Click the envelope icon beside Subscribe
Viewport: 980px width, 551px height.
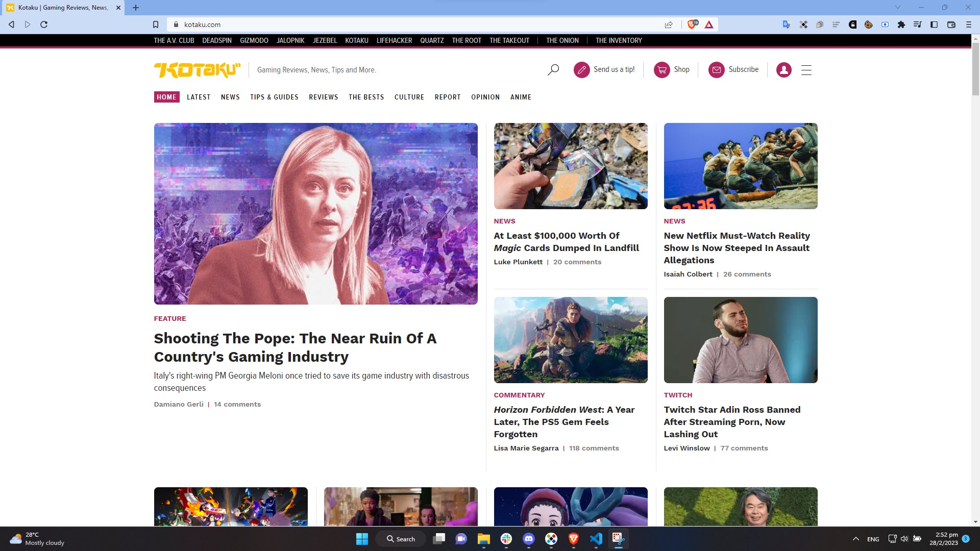717,70
